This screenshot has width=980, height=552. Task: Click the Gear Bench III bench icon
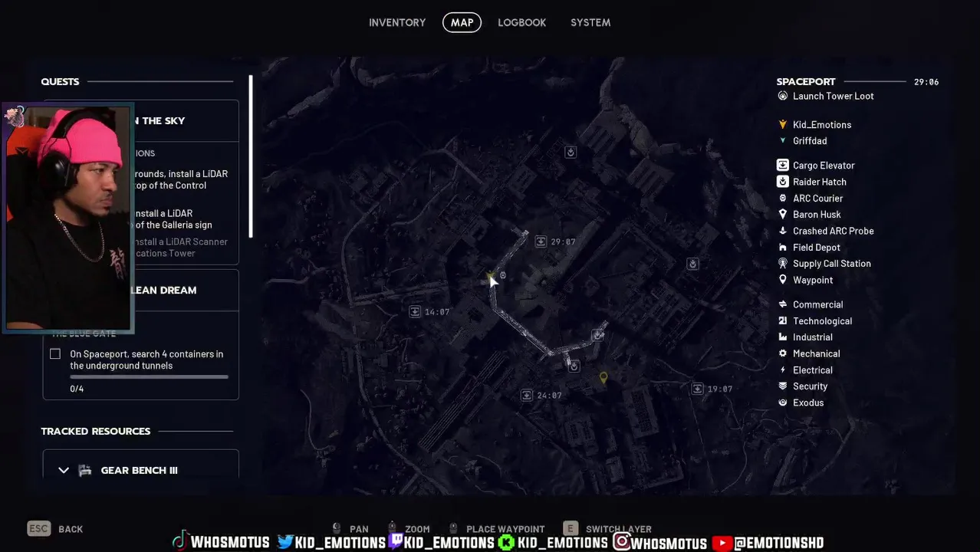coord(85,470)
